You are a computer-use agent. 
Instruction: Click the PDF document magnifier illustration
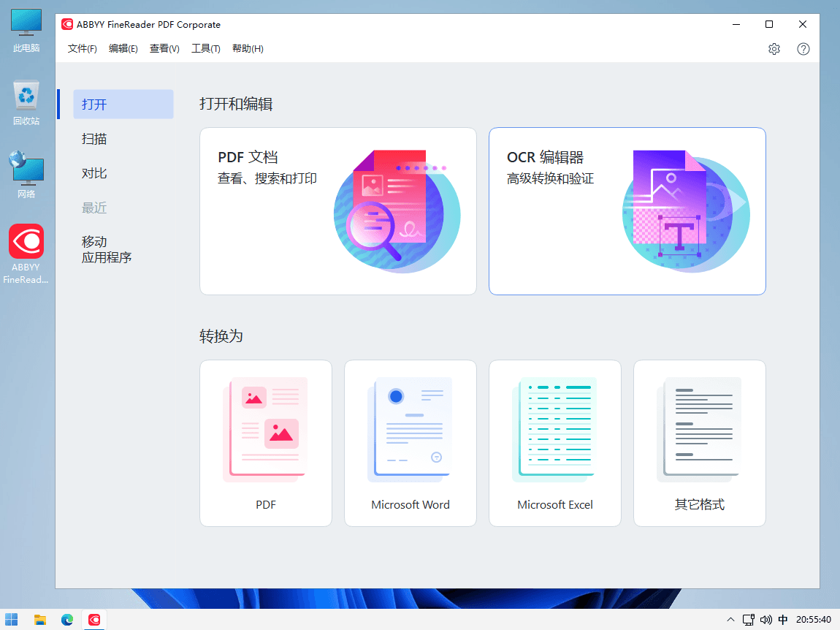pyautogui.click(x=397, y=211)
